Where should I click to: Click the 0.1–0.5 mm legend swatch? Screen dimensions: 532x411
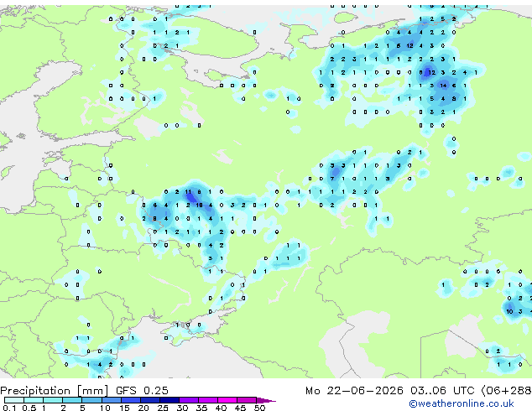[14, 400]
